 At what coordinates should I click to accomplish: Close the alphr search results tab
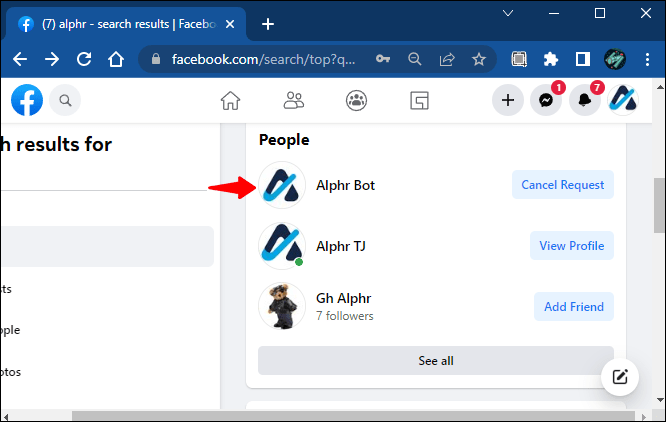230,24
